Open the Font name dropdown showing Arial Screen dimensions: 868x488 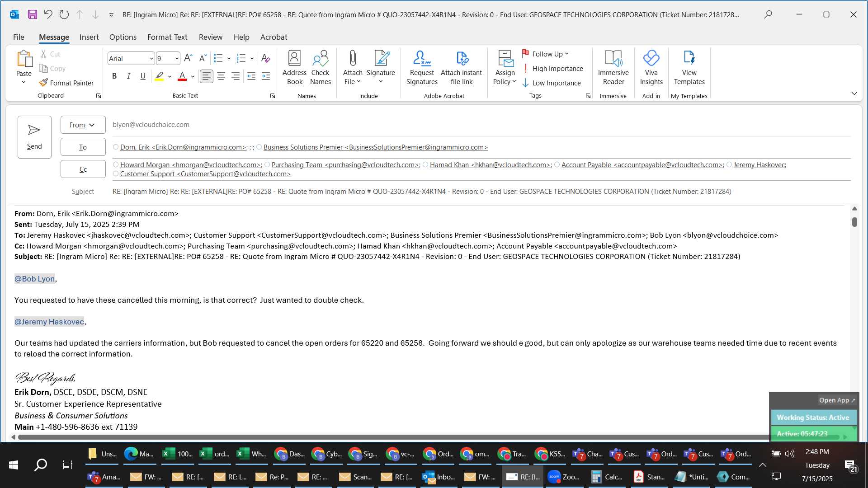click(151, 58)
